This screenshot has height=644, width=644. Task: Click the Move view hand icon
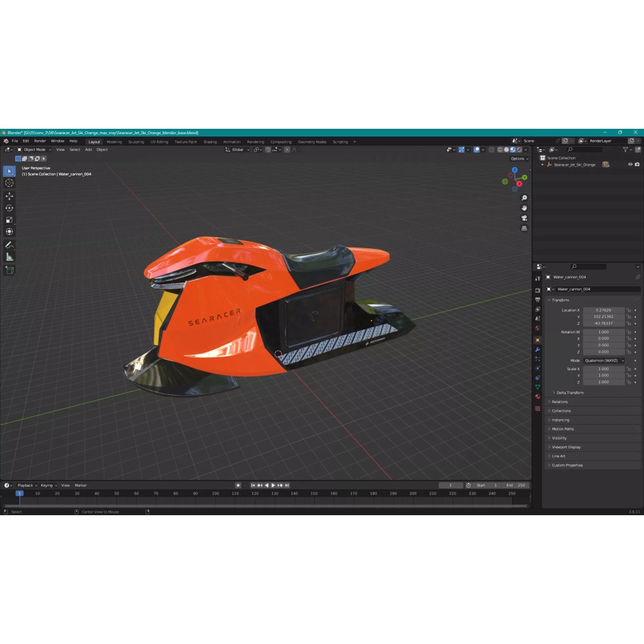point(524,208)
